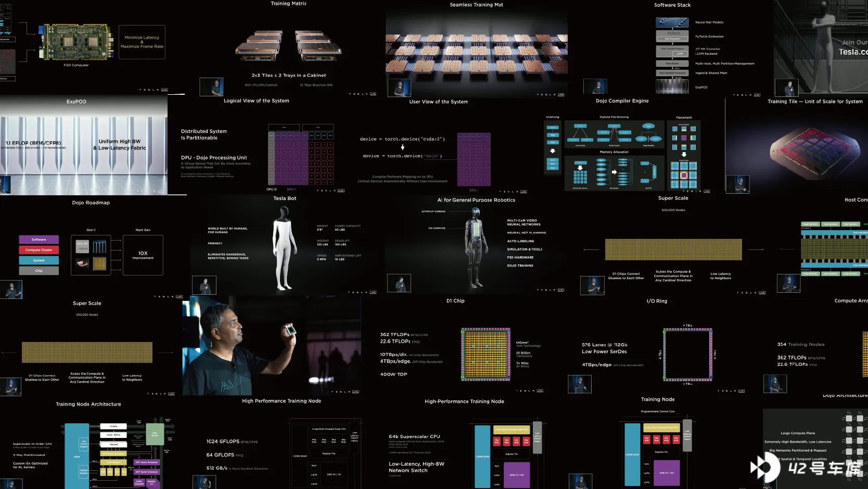Image resolution: width=868 pixels, height=489 pixels.
Task: Select the red Compute Cluster block
Action: pos(39,250)
